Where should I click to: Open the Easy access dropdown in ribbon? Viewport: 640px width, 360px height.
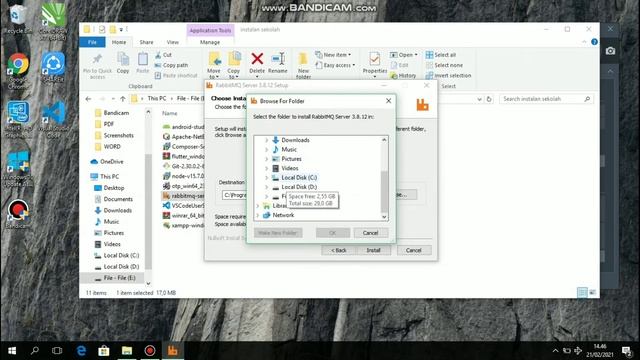[335, 65]
